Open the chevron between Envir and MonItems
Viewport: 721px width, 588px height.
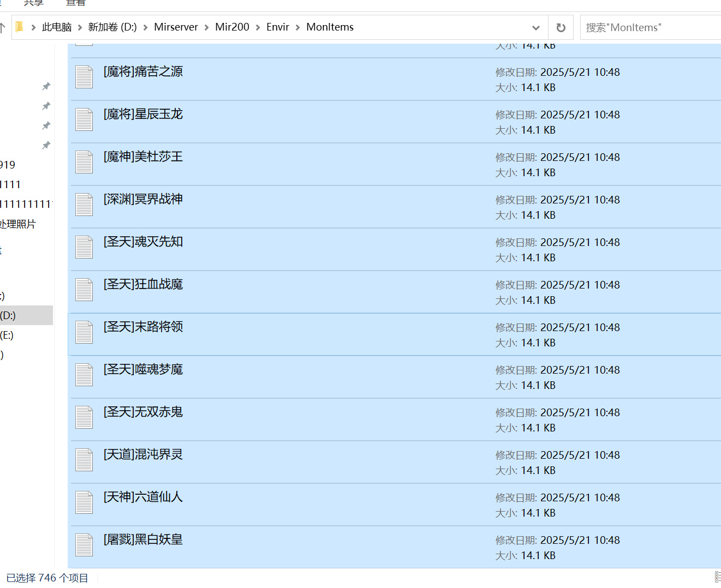(x=298, y=27)
